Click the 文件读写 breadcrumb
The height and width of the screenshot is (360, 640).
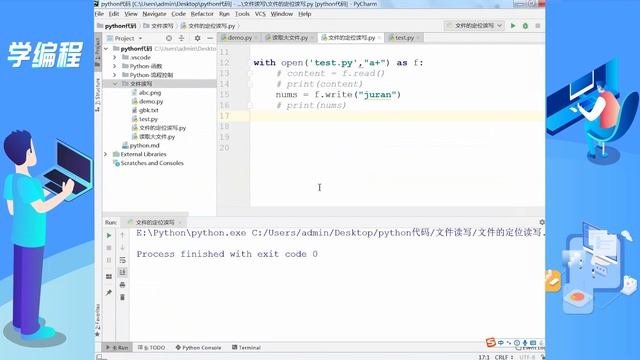(158, 26)
